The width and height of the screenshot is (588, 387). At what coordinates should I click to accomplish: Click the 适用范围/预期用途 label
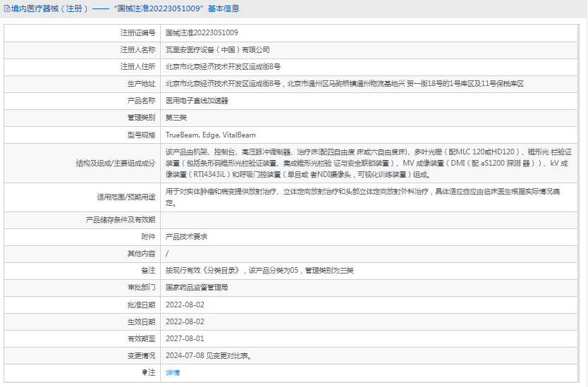126,197
